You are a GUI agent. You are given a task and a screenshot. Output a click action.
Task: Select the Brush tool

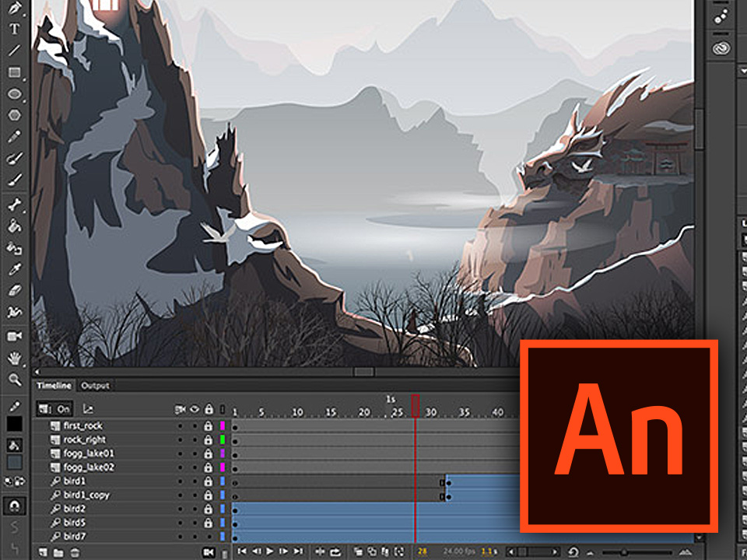click(x=15, y=180)
